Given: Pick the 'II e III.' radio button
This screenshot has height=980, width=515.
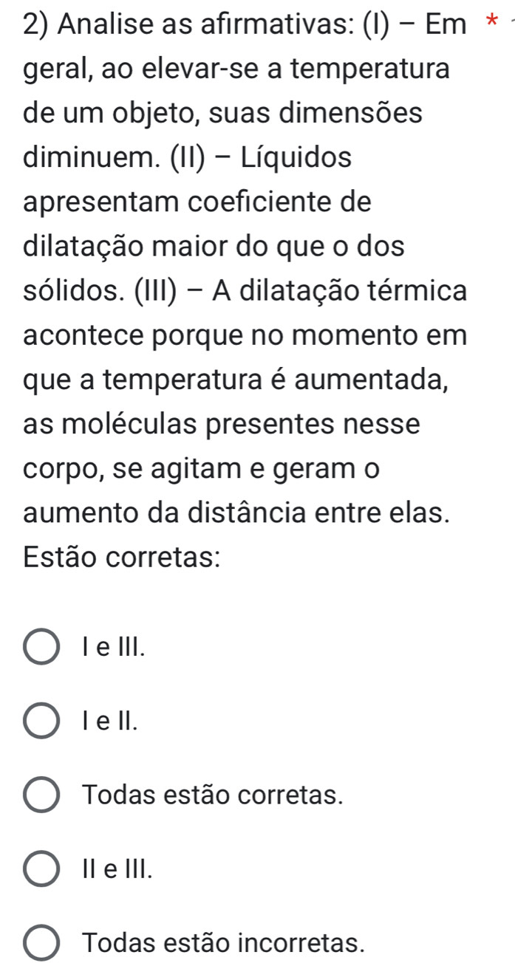Looking at the screenshot, I should (44, 868).
